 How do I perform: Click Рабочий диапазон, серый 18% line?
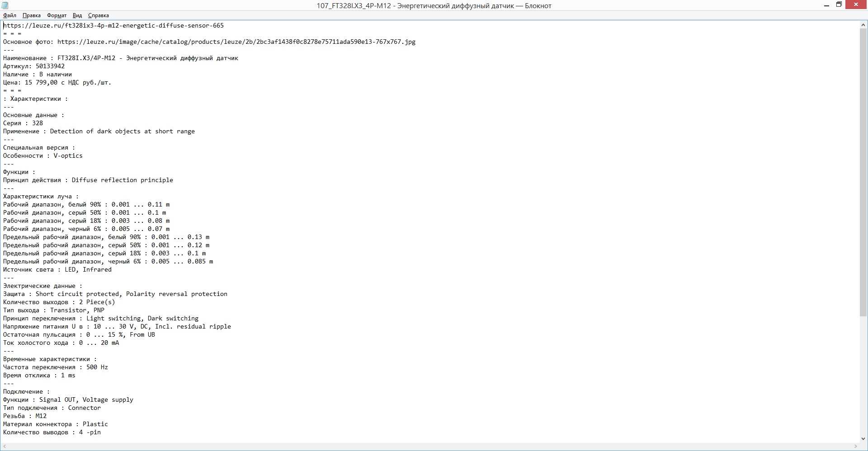(86, 221)
